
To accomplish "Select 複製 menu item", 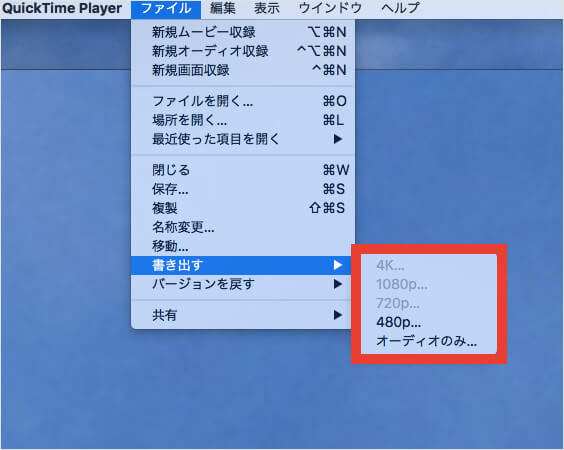I will click(243, 208).
